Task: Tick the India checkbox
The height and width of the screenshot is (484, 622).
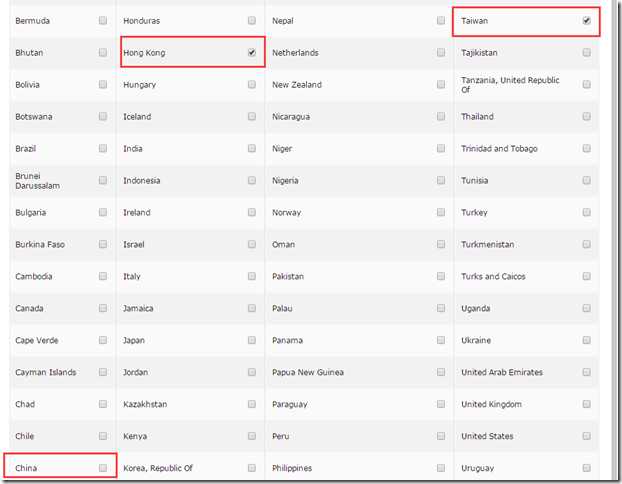Action: [x=251, y=148]
